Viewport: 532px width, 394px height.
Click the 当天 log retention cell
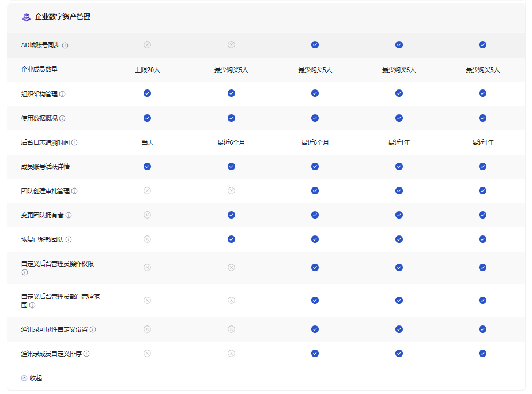point(147,142)
